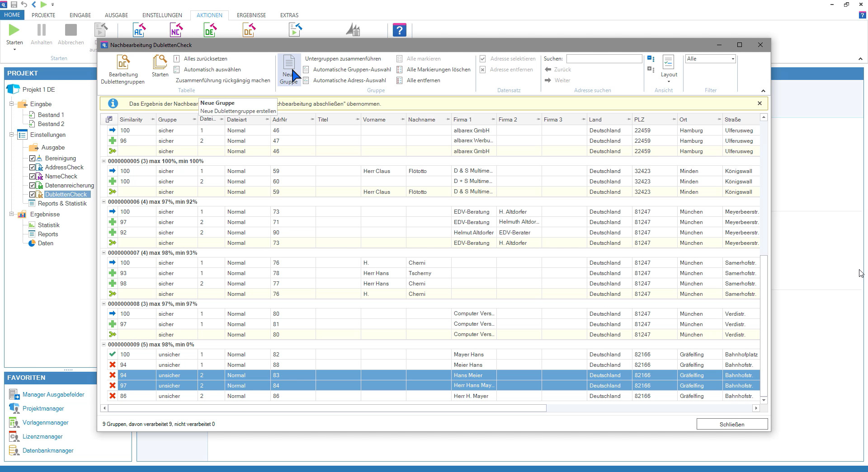Click the NameCheck NC ribbon icon
Screen dimensions: 868x472
(176, 30)
